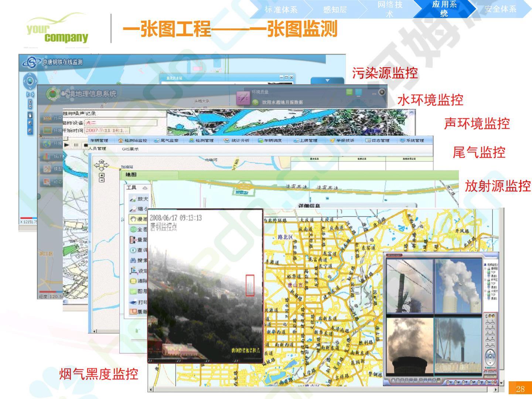
Task: Open the 安全体系 navigation step
Action: coord(501,9)
